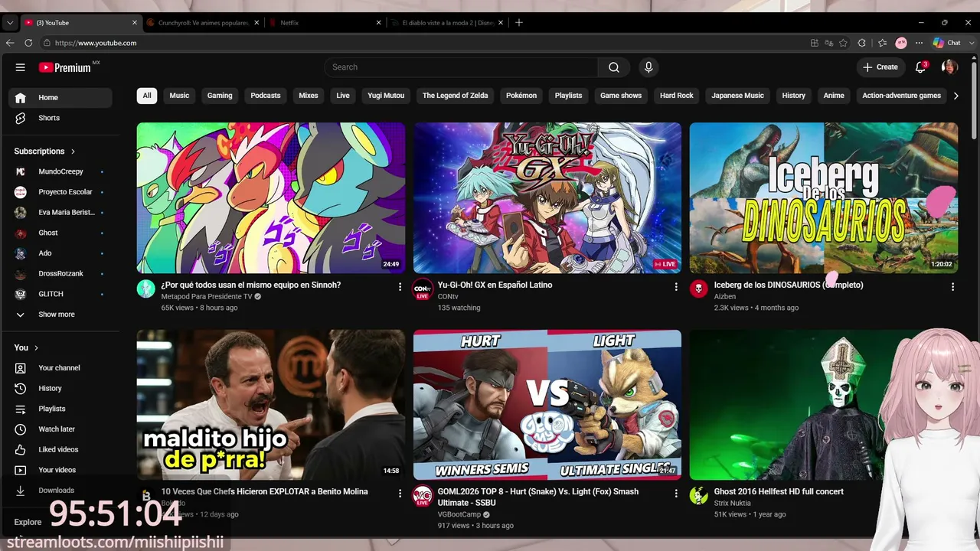Open the Metapod Para Presidente TV channel avatar
The width and height of the screenshot is (980, 551).
(145, 289)
